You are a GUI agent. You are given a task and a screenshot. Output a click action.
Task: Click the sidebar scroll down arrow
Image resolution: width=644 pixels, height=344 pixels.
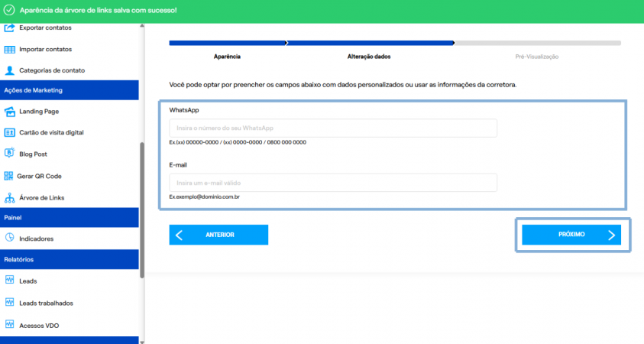click(142, 342)
